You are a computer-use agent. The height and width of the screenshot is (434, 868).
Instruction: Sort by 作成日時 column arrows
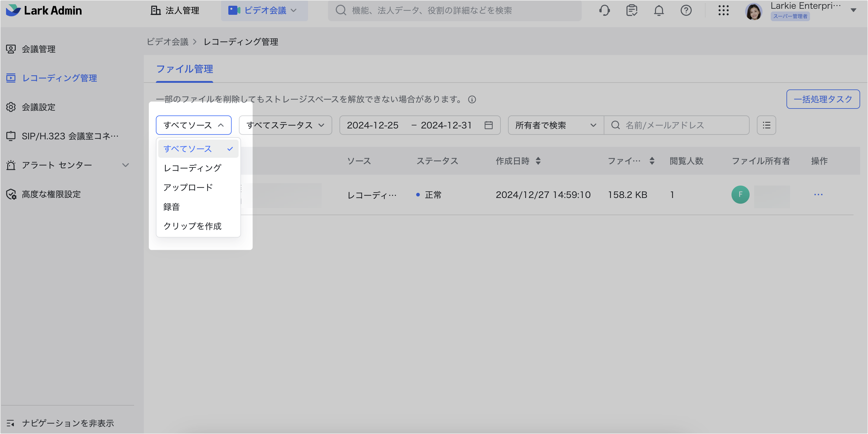click(x=538, y=161)
